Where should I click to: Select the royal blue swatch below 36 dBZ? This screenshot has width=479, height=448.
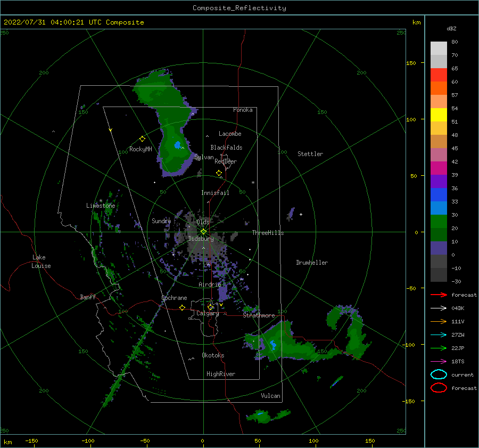tap(439, 195)
